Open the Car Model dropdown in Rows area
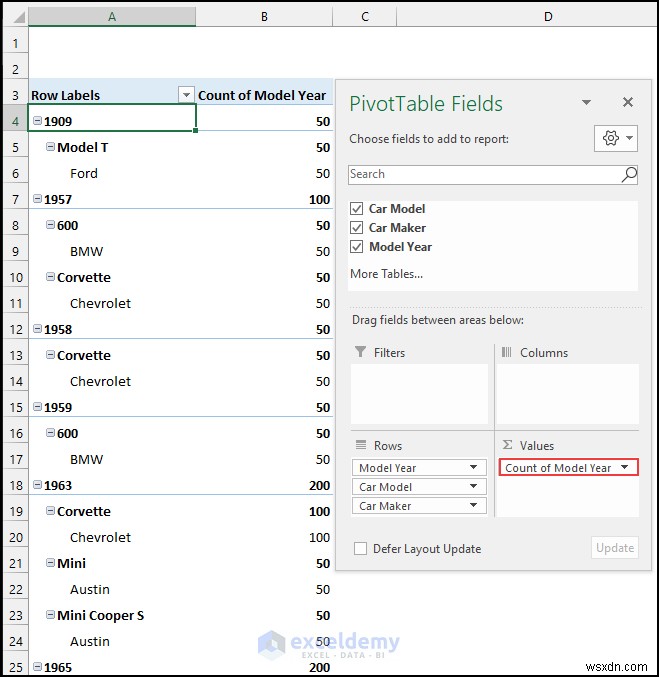This screenshot has width=659, height=677. [x=473, y=486]
